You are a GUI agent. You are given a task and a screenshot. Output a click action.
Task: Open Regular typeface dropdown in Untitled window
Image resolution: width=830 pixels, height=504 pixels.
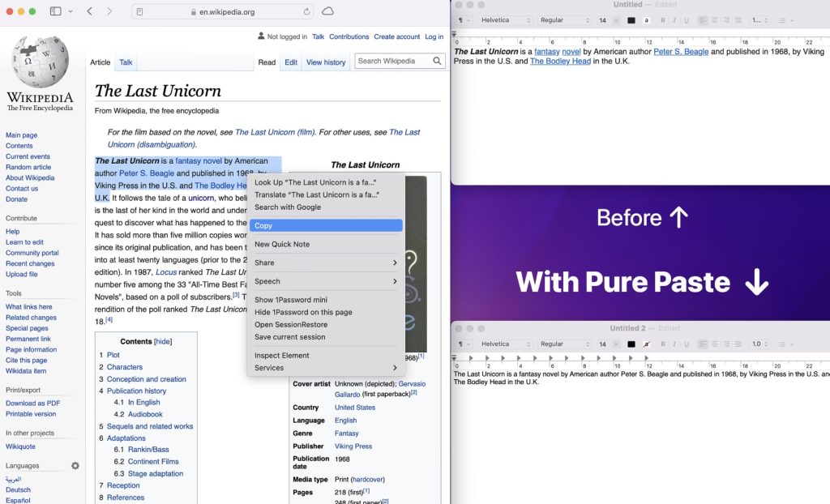click(564, 20)
